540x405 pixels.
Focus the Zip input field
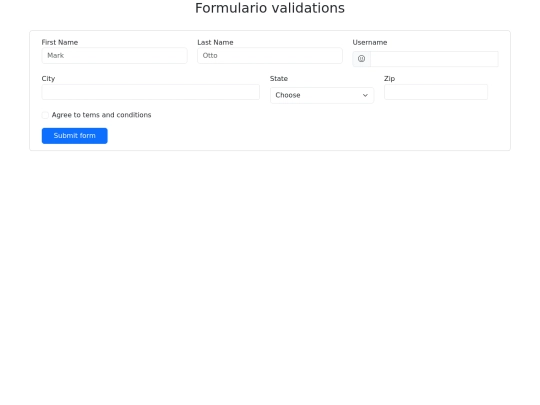436,92
